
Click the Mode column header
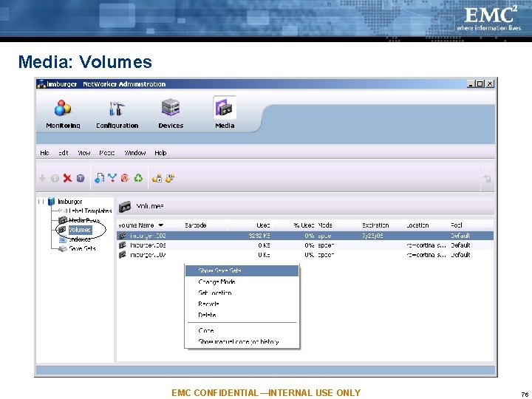pyautogui.click(x=324, y=225)
